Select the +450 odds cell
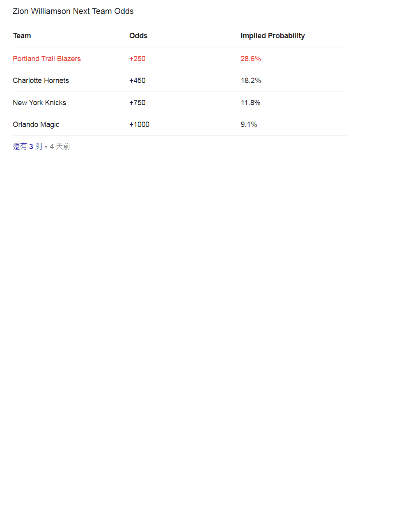The height and width of the screenshot is (532, 398). tap(137, 81)
